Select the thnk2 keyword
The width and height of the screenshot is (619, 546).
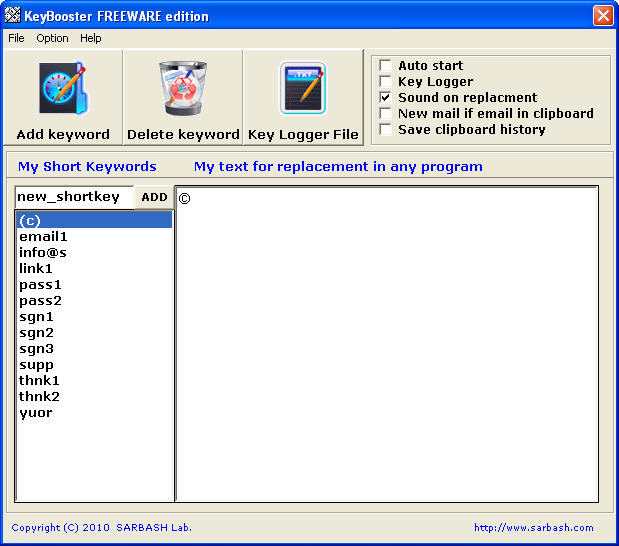tap(95, 396)
